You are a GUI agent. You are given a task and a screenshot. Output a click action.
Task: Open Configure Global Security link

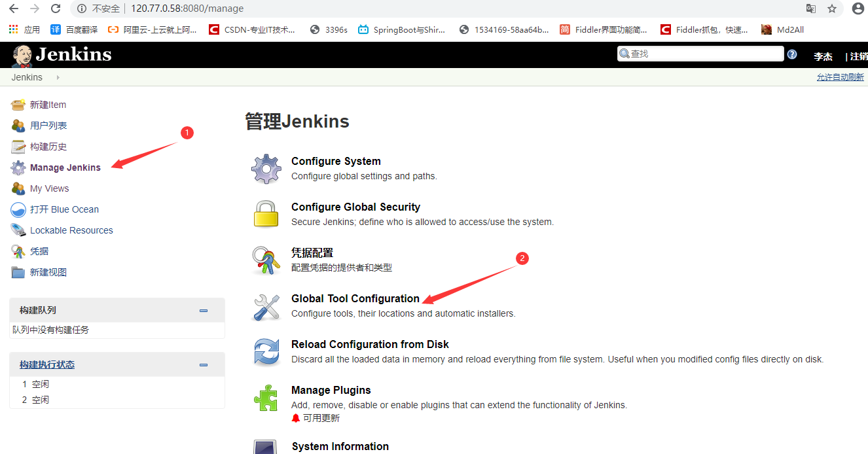[x=355, y=207]
